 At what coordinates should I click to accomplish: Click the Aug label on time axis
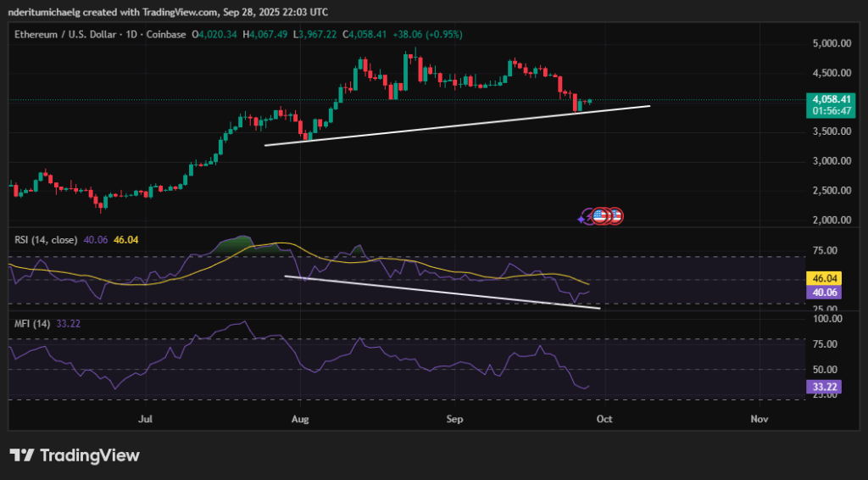pyautogui.click(x=300, y=419)
